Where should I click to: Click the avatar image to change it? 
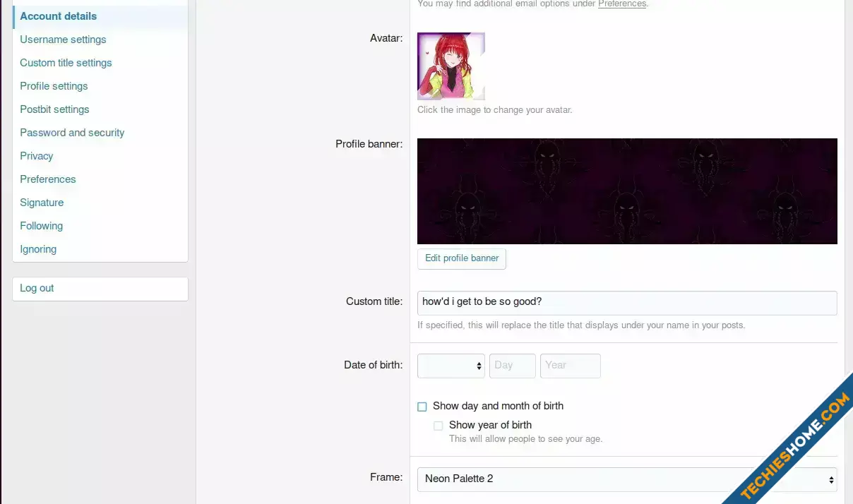[451, 66]
